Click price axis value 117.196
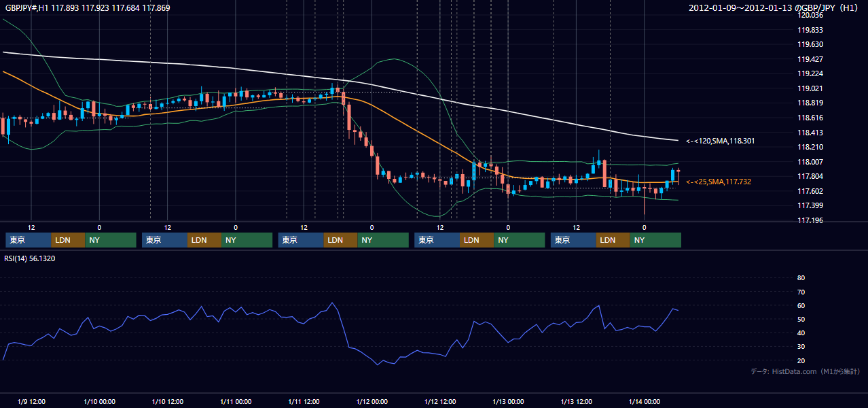868x408 pixels. pyautogui.click(x=810, y=220)
